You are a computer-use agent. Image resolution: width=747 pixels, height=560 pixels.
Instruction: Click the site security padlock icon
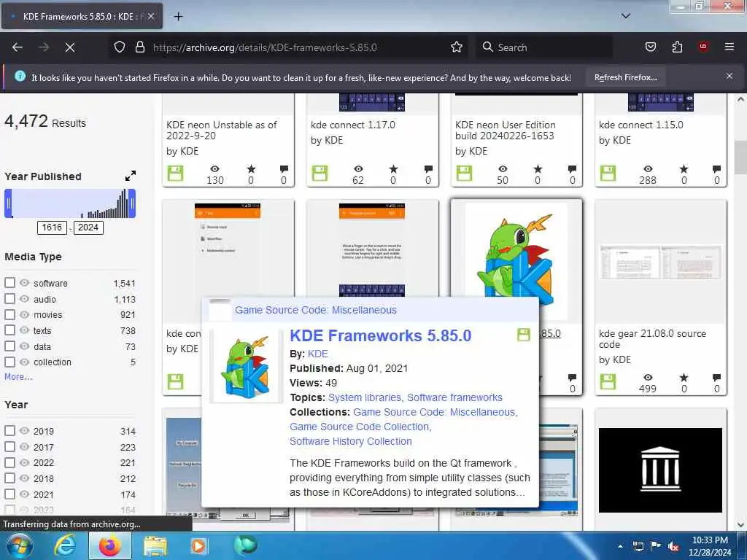coord(139,47)
